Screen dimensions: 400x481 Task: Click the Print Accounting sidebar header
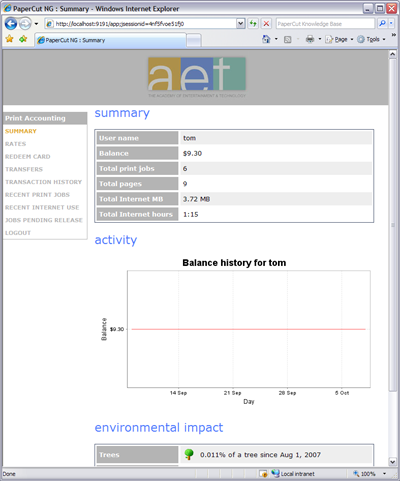tap(45, 118)
